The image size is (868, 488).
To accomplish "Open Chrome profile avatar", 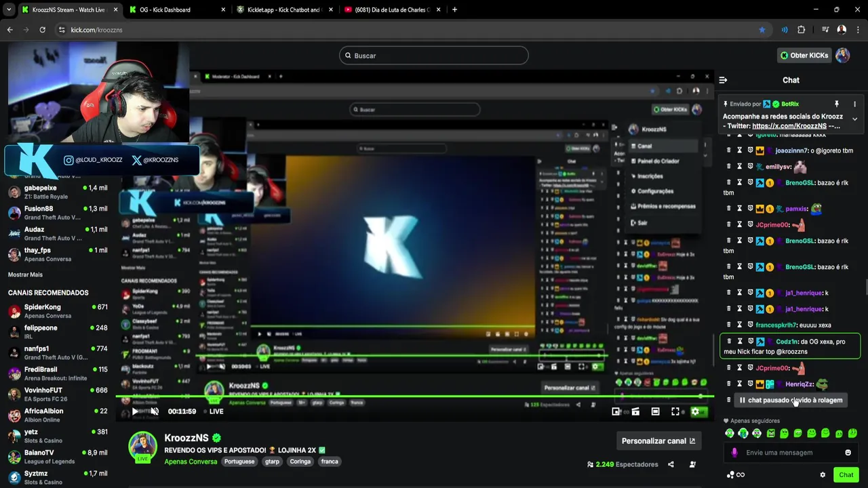I will click(x=842, y=30).
